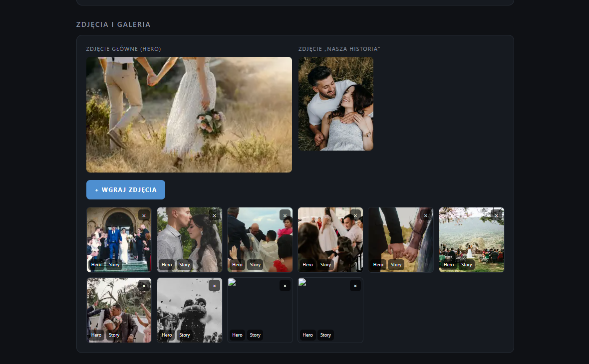Set seated reception guests photo as Hero
The image size is (589, 364).
pyautogui.click(x=307, y=265)
